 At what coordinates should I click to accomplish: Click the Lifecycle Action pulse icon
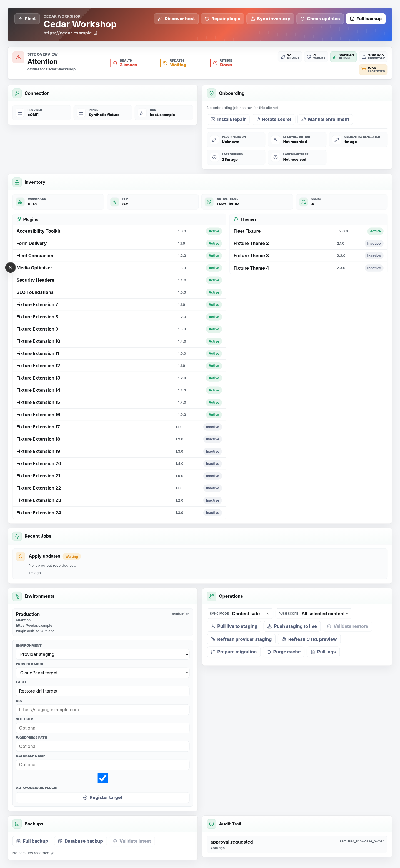tap(276, 140)
